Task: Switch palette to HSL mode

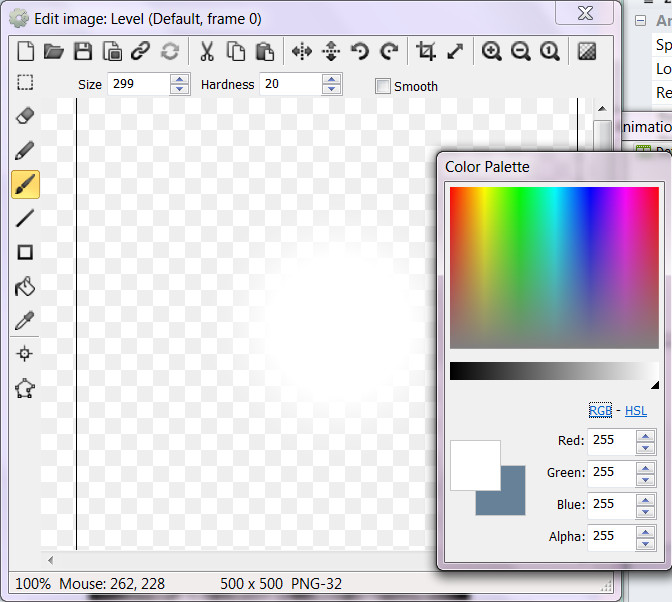Action: pyautogui.click(x=636, y=411)
